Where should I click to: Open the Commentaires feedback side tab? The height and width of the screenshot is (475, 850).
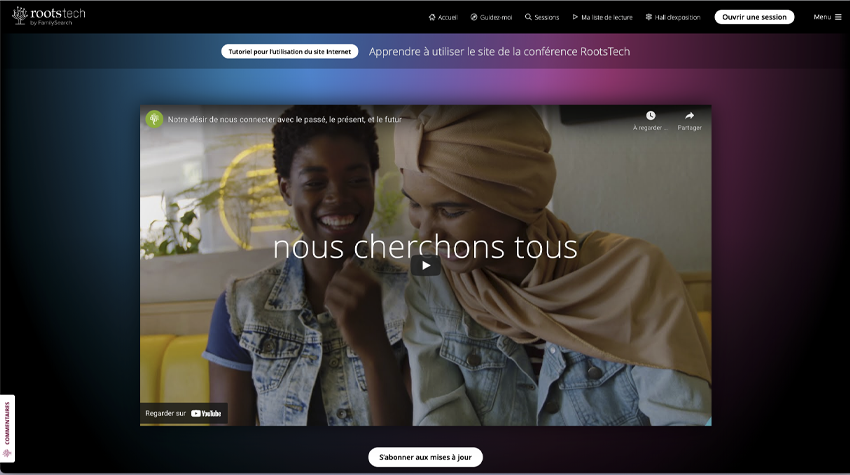coord(7,428)
